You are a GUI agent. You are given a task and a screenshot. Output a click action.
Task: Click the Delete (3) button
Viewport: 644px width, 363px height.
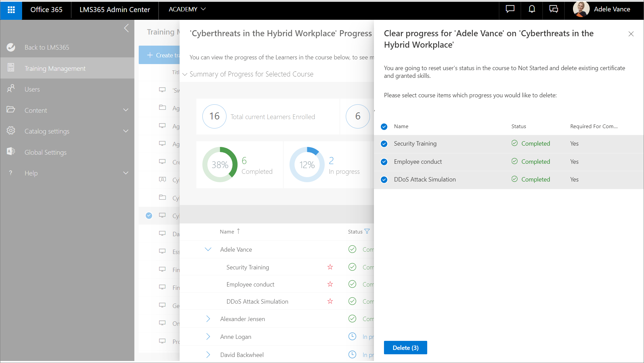[405, 348]
